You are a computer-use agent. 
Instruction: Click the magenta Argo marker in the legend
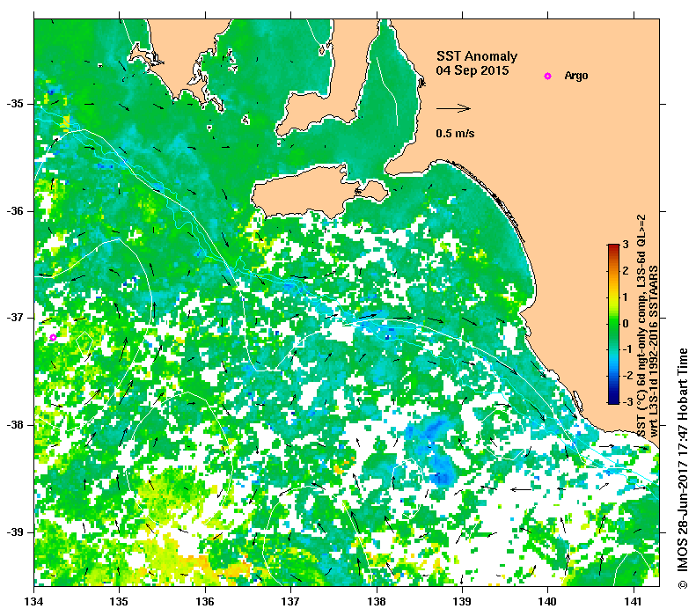click(x=548, y=76)
